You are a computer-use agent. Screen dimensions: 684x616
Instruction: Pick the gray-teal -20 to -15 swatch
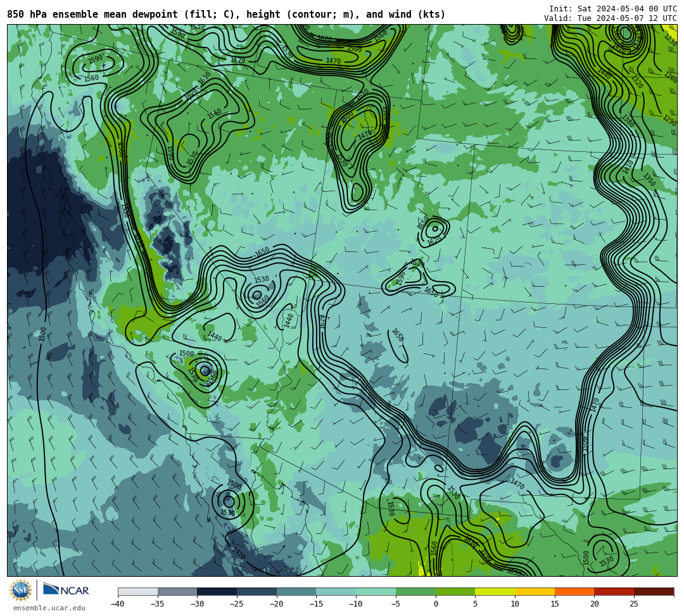(296, 591)
